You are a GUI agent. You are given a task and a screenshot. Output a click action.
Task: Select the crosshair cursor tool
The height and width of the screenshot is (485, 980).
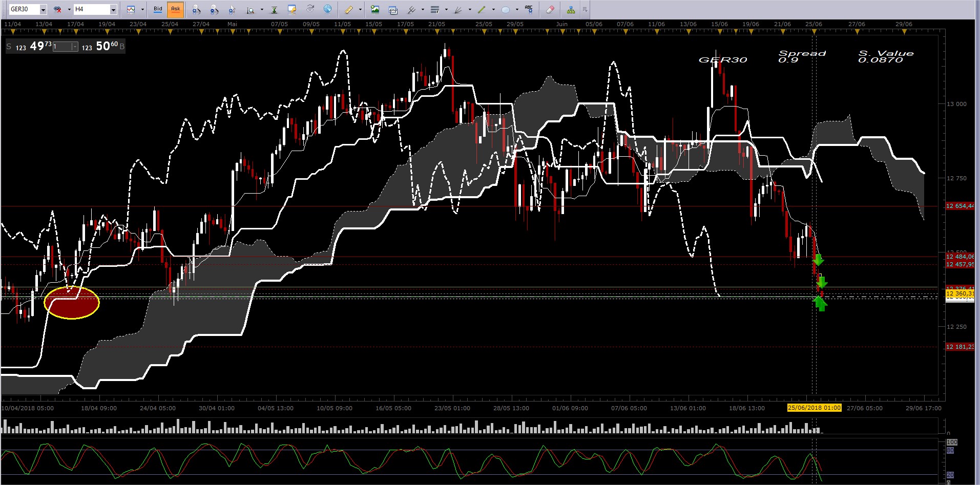[232, 9]
